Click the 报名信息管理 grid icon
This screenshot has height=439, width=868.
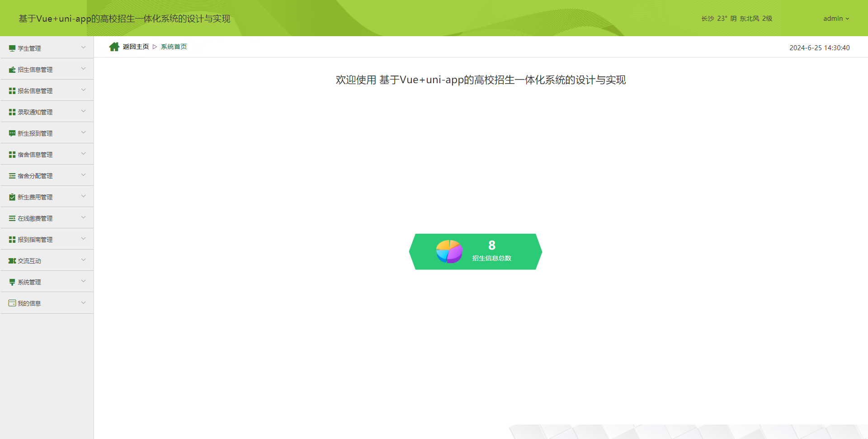point(12,90)
